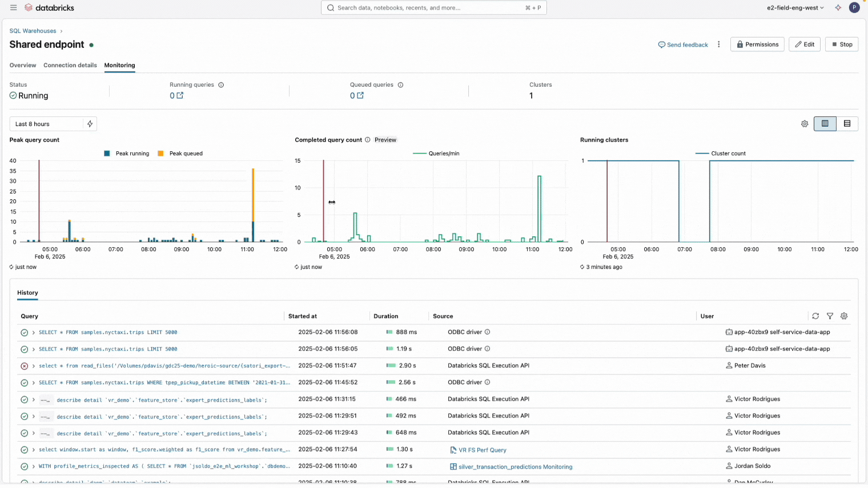The width and height of the screenshot is (868, 488).
Task: Open the VR FS Perf Query link
Action: click(482, 450)
